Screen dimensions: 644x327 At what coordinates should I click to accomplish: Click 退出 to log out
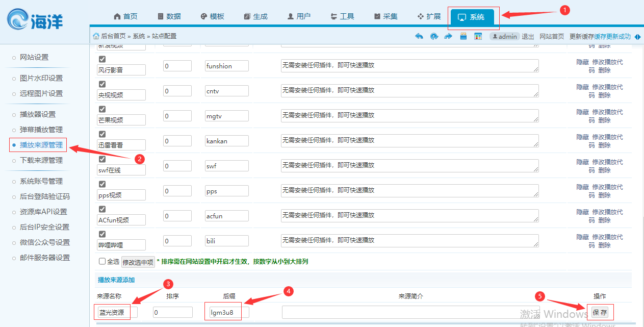coord(528,37)
